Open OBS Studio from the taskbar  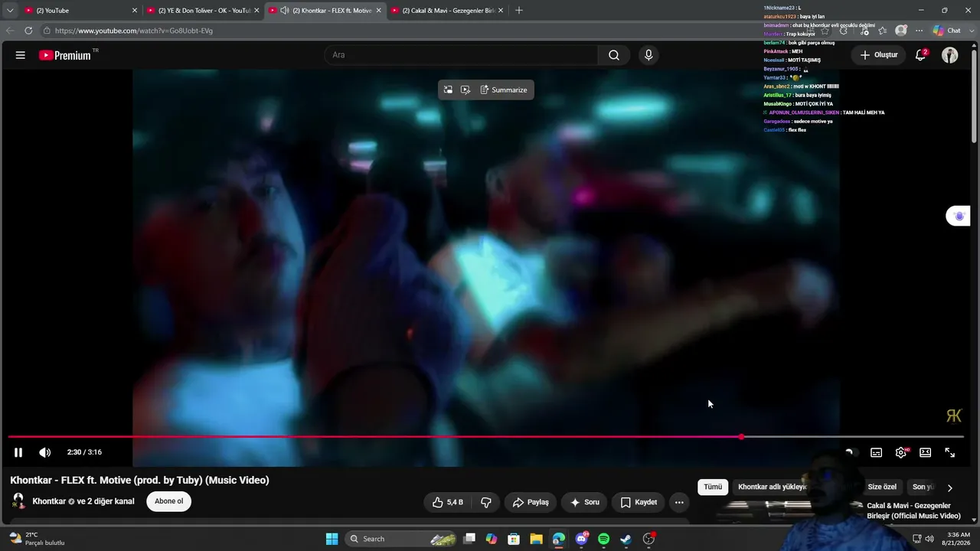[648, 539]
